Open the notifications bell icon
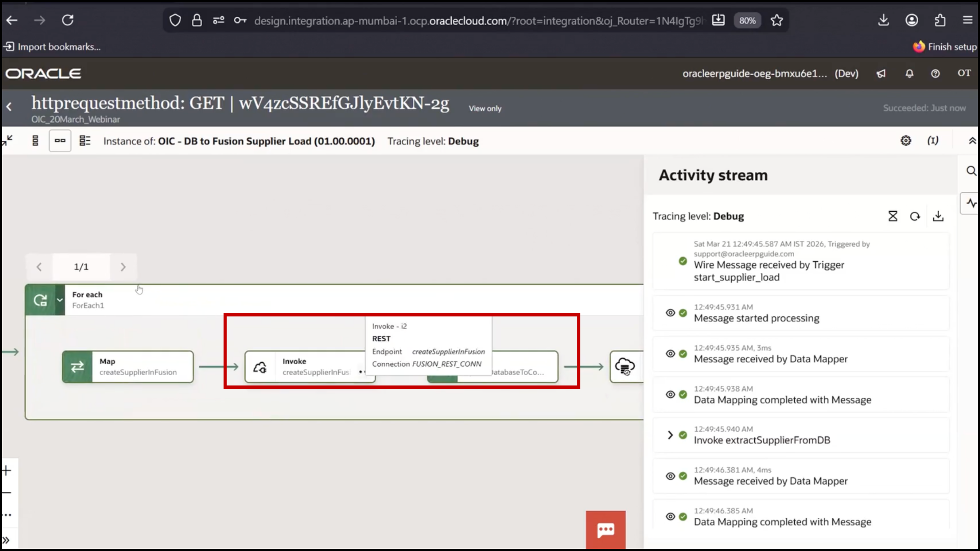The image size is (980, 551). pyautogui.click(x=909, y=73)
